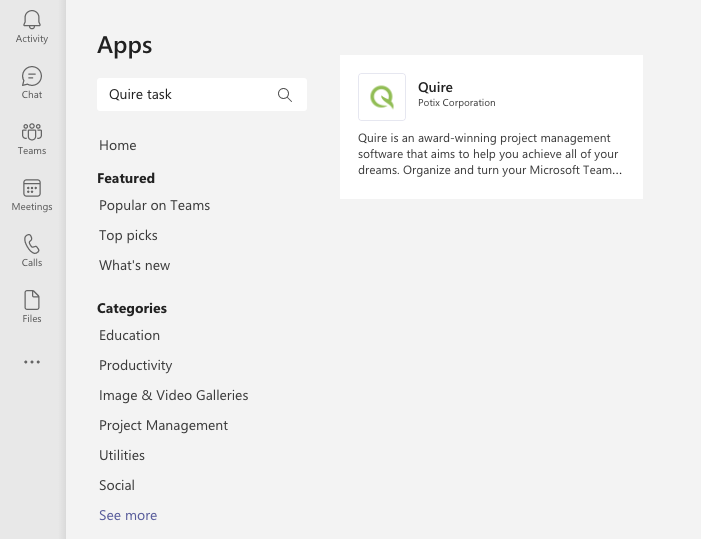
Task: Click the See more link
Action: coord(128,515)
